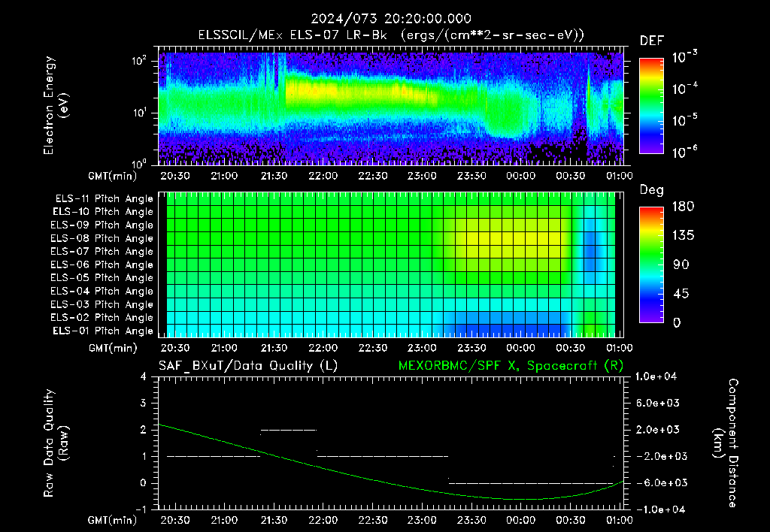The image size is (770, 532).
Task: Select the ELS-02 Pitch Angle row label
Action: tap(102, 318)
